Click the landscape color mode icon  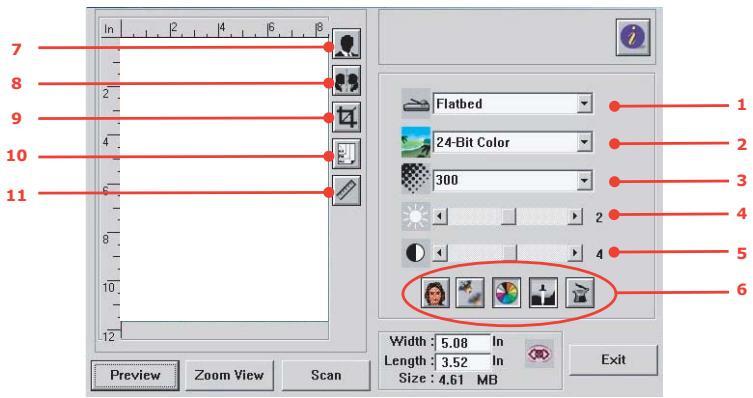point(416,142)
